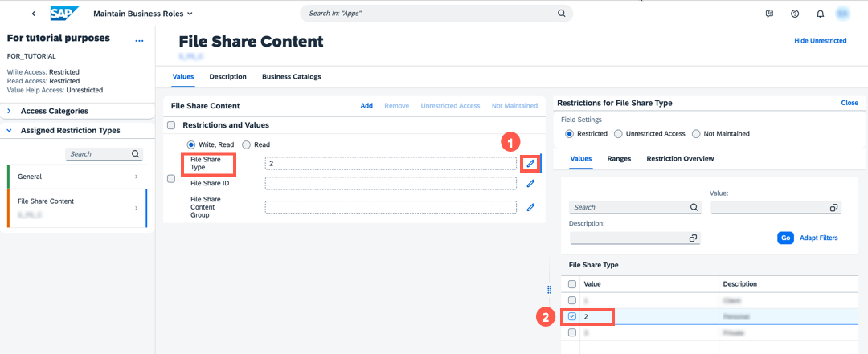Switch to the Description tab

pos(227,77)
